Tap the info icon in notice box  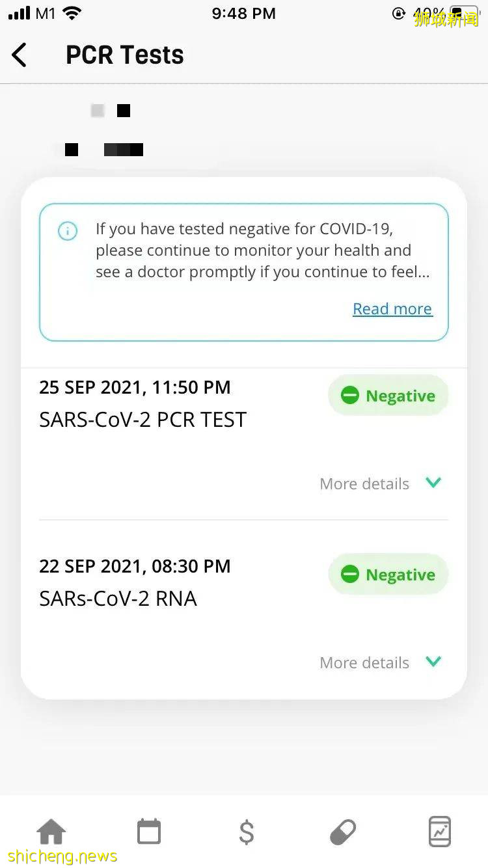tap(68, 231)
